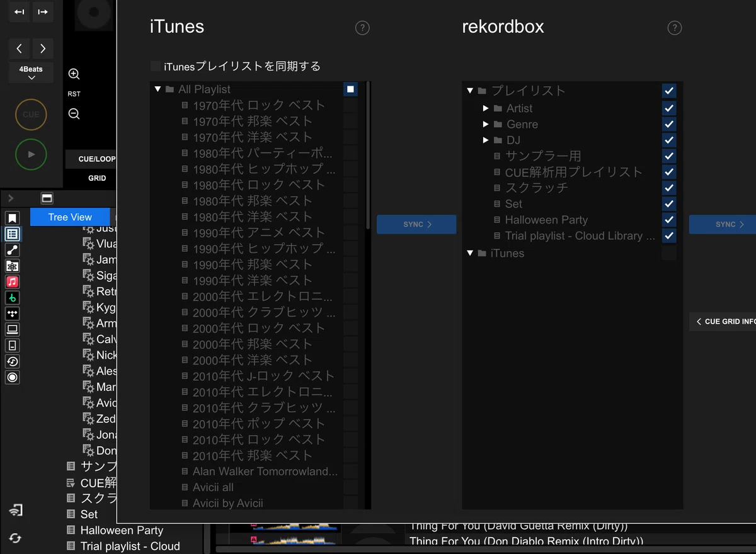756x554 pixels.
Task: Click the sync manager arrows icon
Action: 15,538
